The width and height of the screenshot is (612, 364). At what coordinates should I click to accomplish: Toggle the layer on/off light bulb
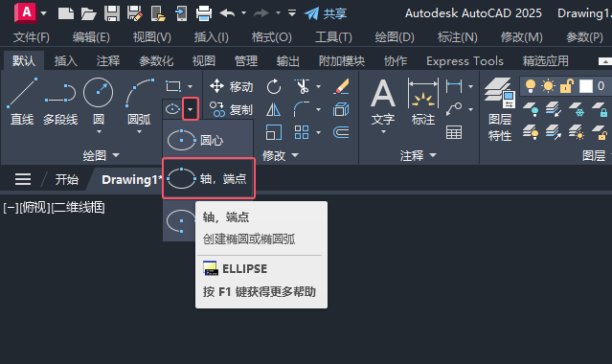(531, 86)
